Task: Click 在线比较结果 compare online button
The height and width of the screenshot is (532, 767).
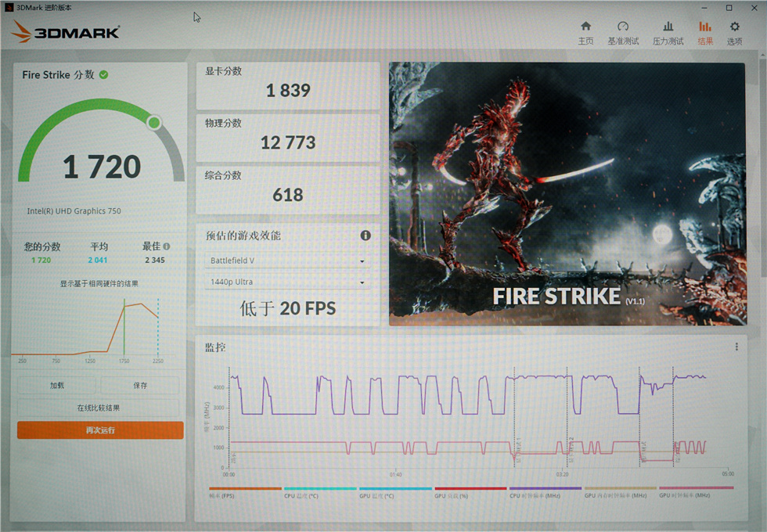Action: [99, 408]
